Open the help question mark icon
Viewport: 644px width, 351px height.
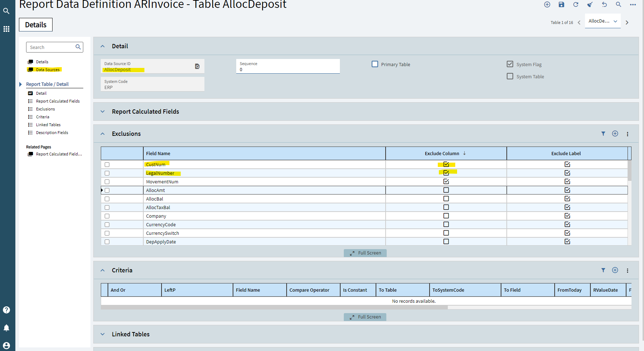click(x=6, y=310)
